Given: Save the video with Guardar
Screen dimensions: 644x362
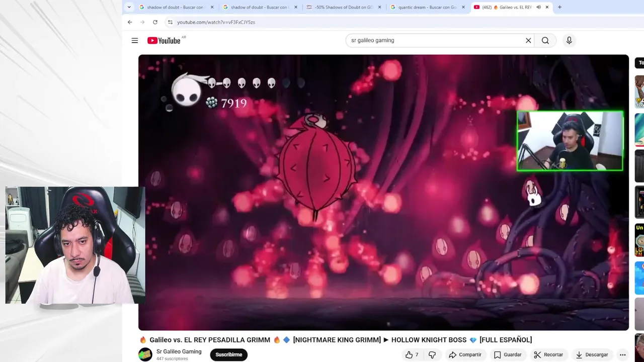Looking at the screenshot, I should tap(507, 354).
